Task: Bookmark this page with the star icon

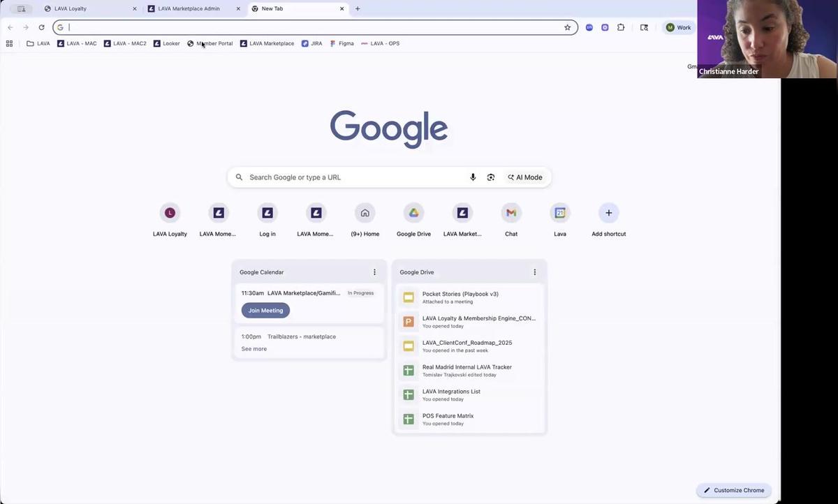Action: pos(568,27)
